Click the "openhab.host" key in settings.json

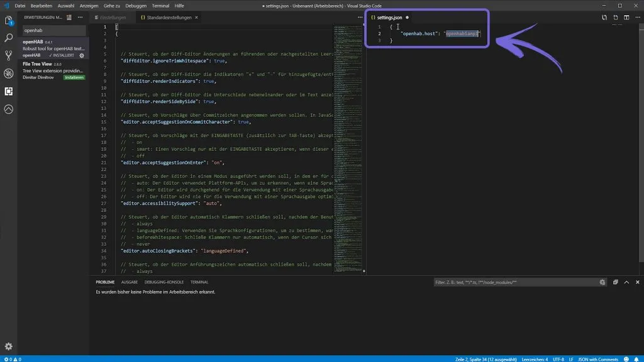coord(418,34)
